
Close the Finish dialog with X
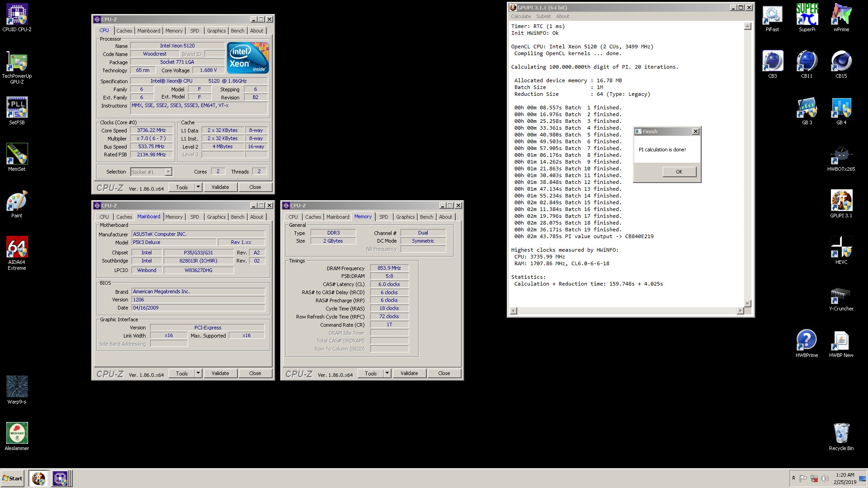tap(696, 131)
